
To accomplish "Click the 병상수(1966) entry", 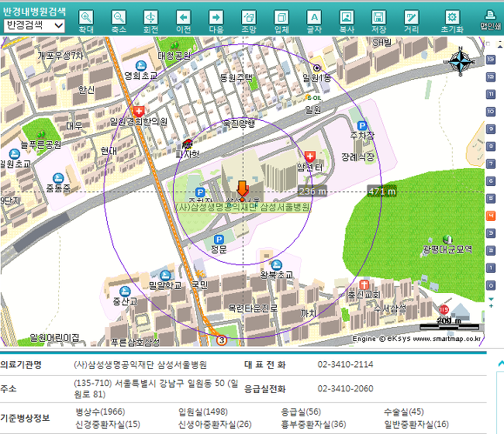I will click(x=100, y=412).
